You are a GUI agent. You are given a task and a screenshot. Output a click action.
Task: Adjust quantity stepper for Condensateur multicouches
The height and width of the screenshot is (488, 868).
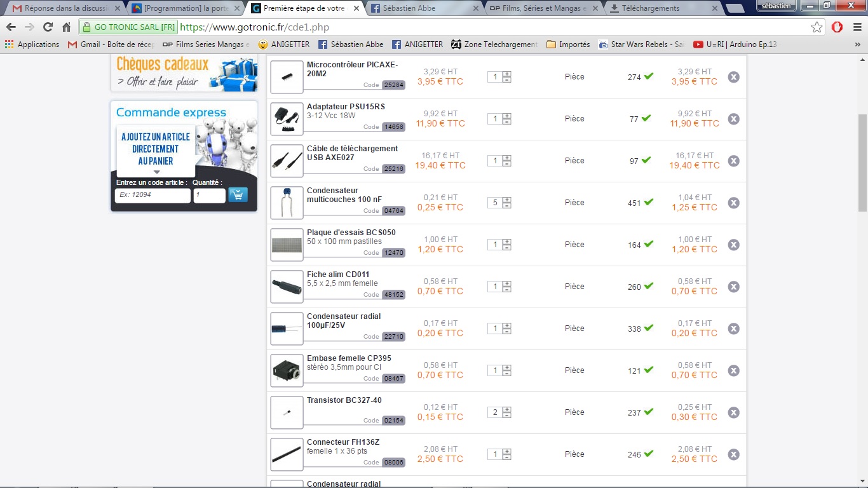click(x=506, y=203)
